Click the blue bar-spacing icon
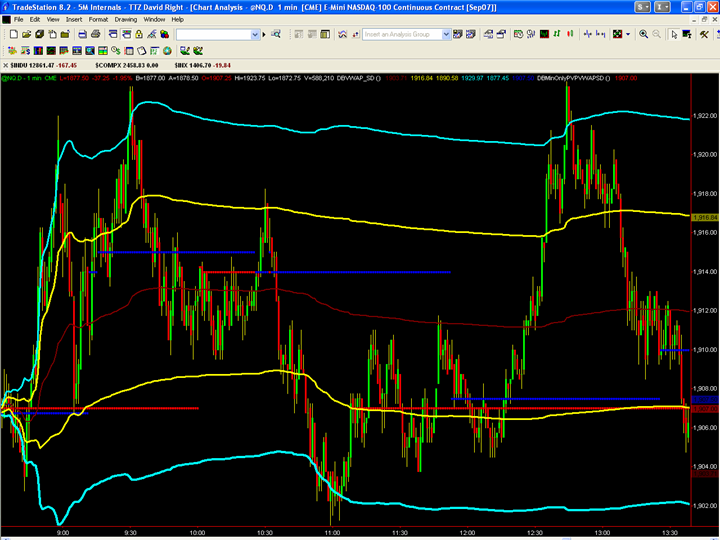Viewport: 720px width, 540px height. [600, 34]
